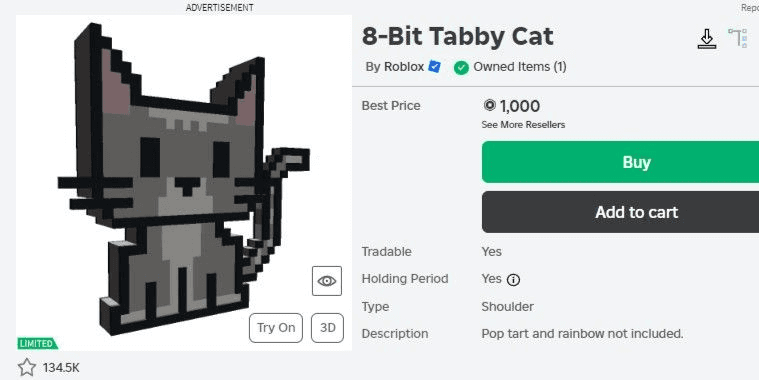Favorite the item with the star icon
The image size is (759, 380).
(x=27, y=367)
